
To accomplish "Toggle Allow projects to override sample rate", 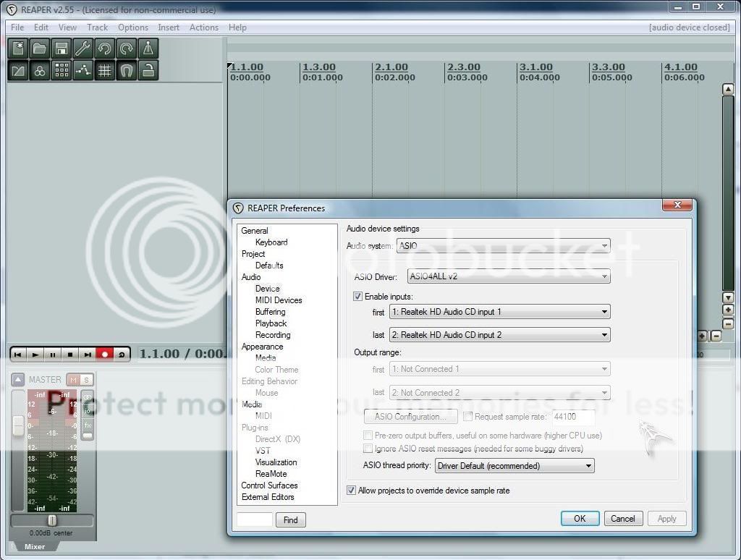I will point(351,490).
